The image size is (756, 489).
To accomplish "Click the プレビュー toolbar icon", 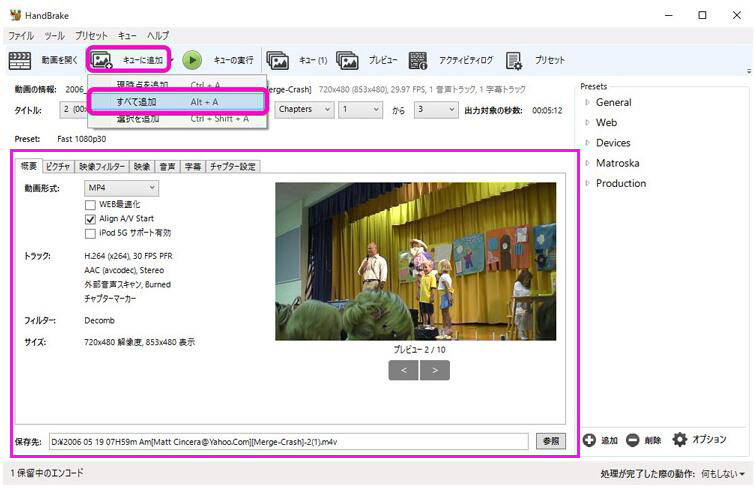I will tap(347, 60).
